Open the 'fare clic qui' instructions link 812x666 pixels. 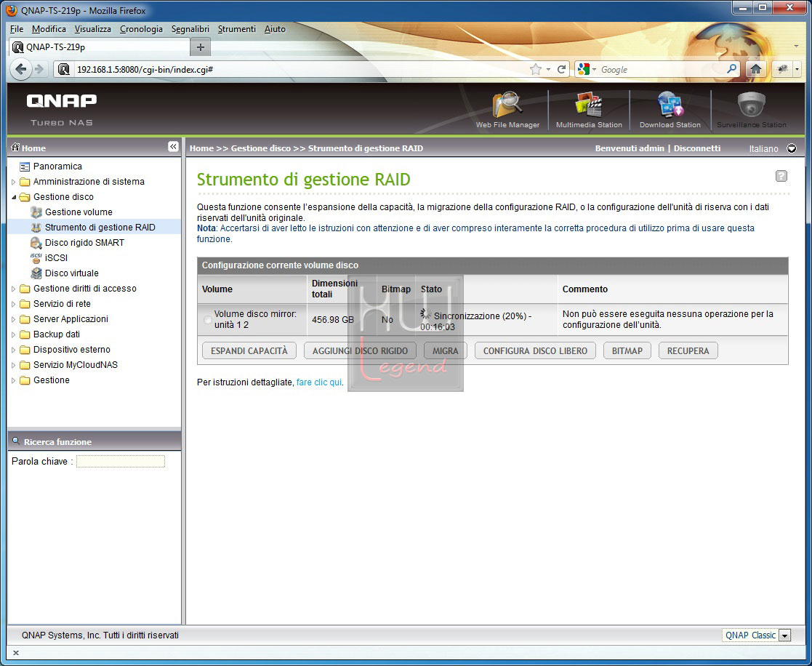[319, 382]
